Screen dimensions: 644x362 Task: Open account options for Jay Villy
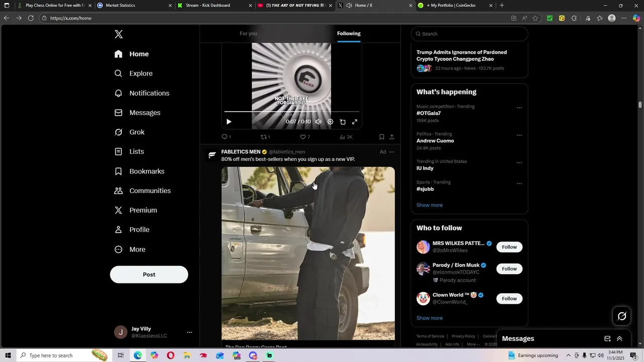pyautogui.click(x=189, y=332)
